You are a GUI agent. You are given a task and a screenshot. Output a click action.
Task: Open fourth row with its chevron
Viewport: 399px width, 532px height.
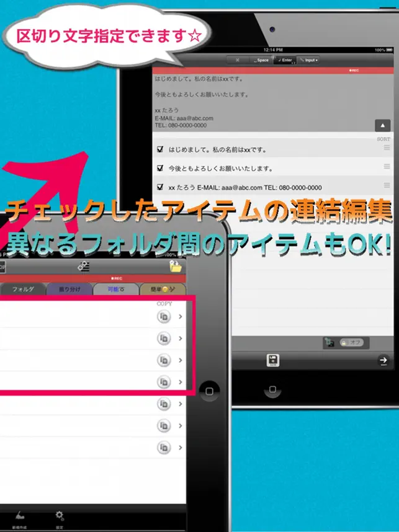click(181, 382)
